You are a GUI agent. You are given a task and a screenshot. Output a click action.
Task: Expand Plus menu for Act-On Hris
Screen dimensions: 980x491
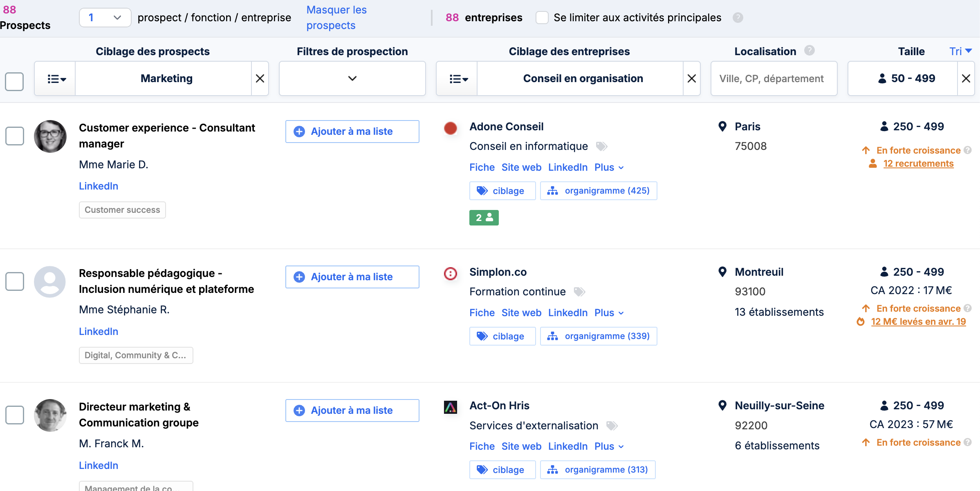tap(609, 446)
